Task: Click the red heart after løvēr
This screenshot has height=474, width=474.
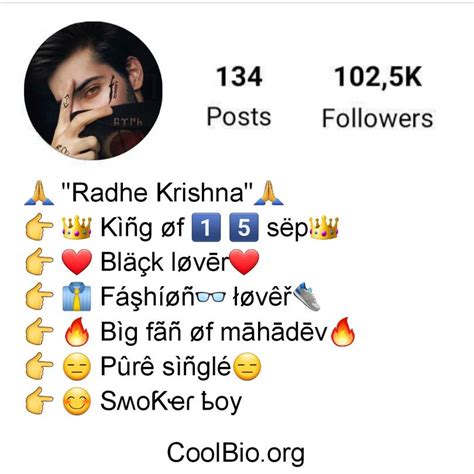Action: [x=244, y=262]
